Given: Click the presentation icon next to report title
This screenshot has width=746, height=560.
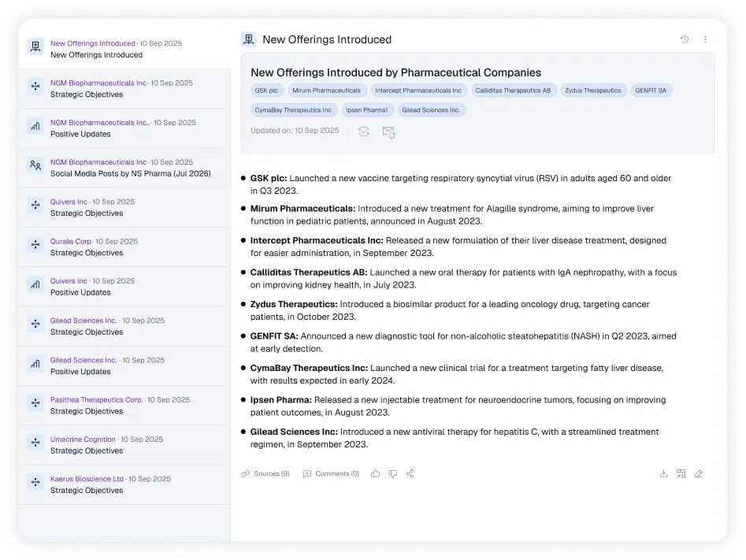Looking at the screenshot, I should (249, 39).
